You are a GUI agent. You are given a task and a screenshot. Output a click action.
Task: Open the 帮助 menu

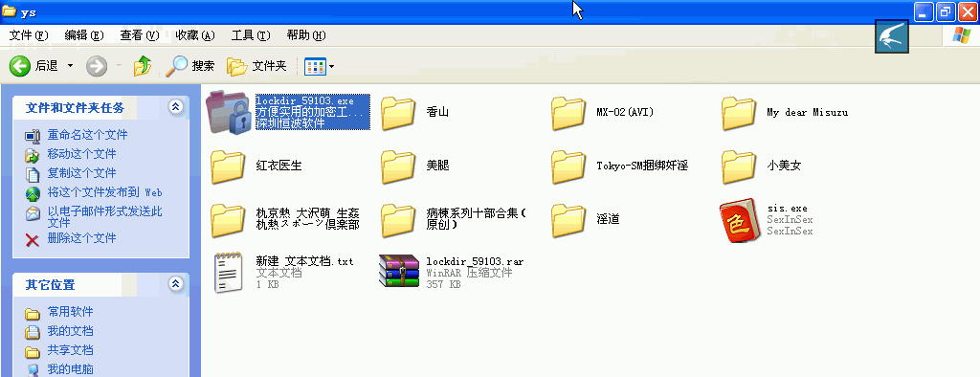tap(306, 35)
